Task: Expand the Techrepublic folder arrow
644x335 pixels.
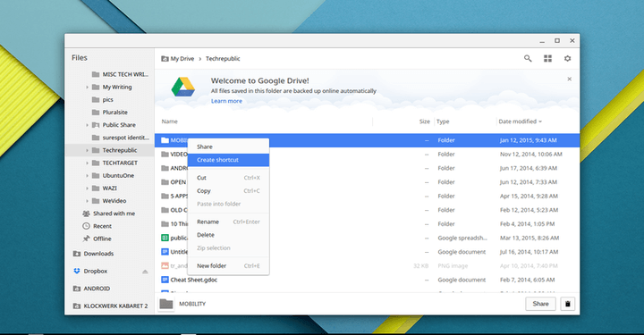Action: pyautogui.click(x=87, y=150)
